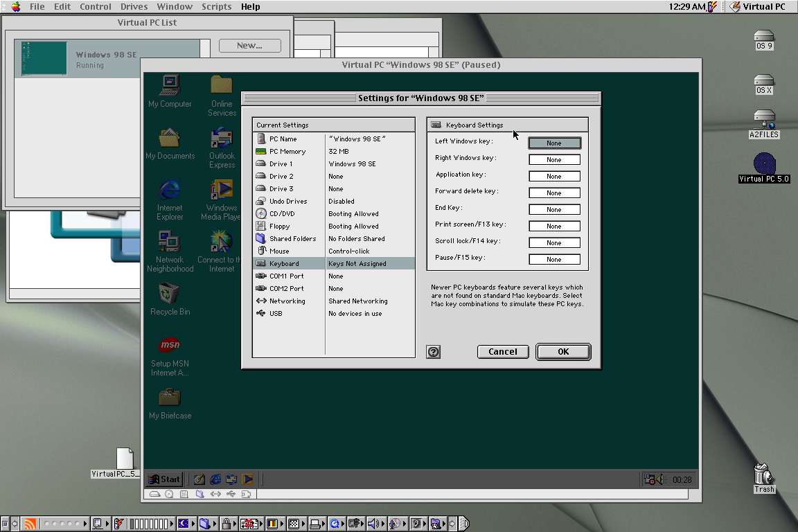Set Application key field
The image size is (798, 532).
click(x=554, y=176)
